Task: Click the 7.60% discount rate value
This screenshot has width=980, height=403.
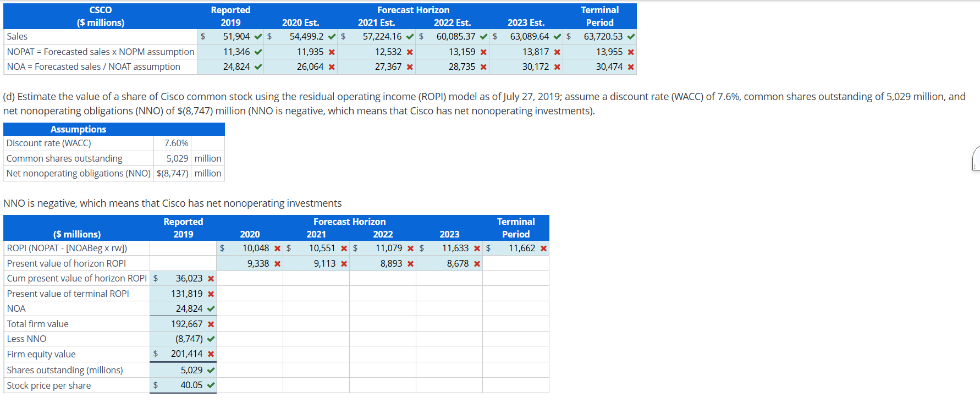Action: [176, 143]
